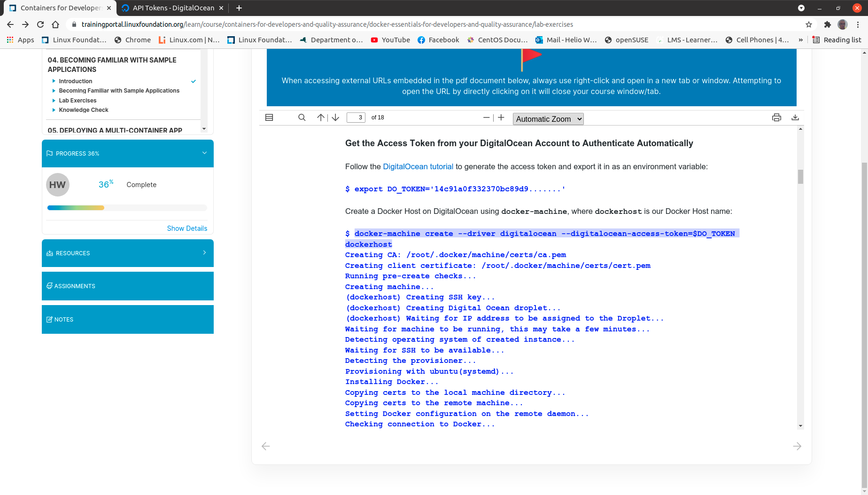Open the Facebook bookmark

438,40
